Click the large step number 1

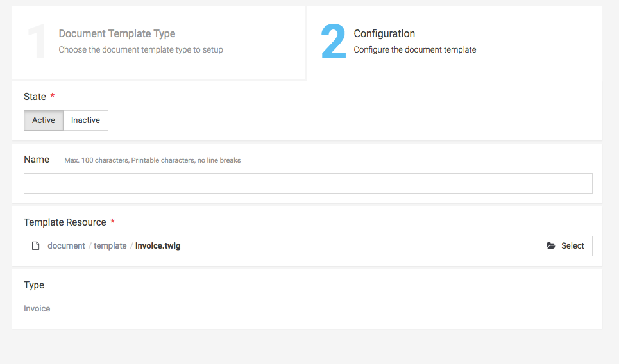pyautogui.click(x=37, y=42)
